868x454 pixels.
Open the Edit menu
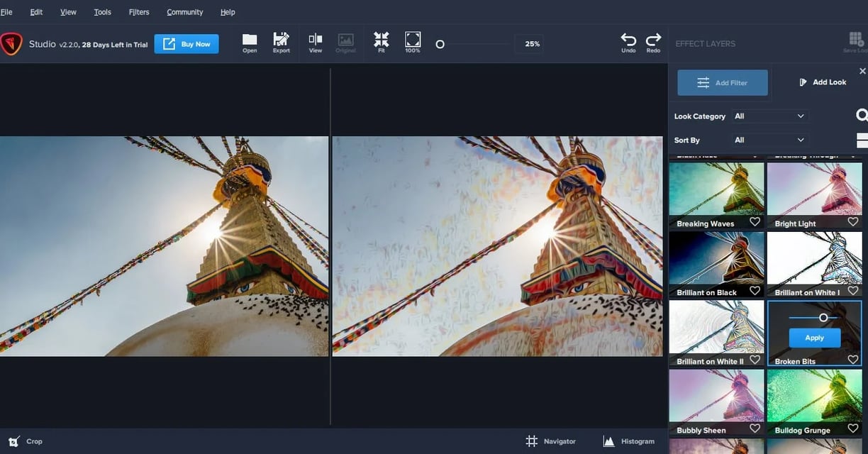point(36,12)
